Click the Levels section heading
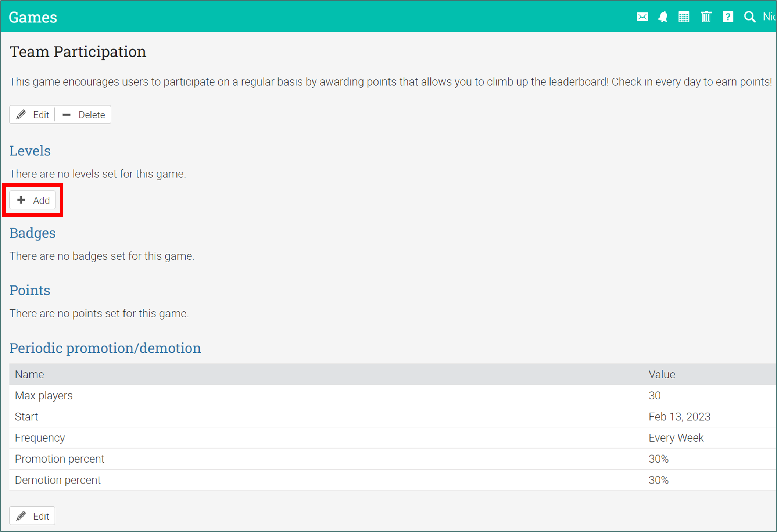Viewport: 777px width, 532px height. point(30,151)
